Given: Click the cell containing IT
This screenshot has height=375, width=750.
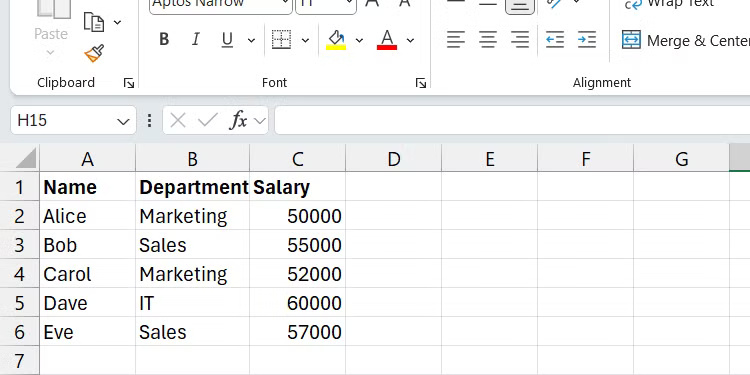Looking at the screenshot, I should click(192, 303).
